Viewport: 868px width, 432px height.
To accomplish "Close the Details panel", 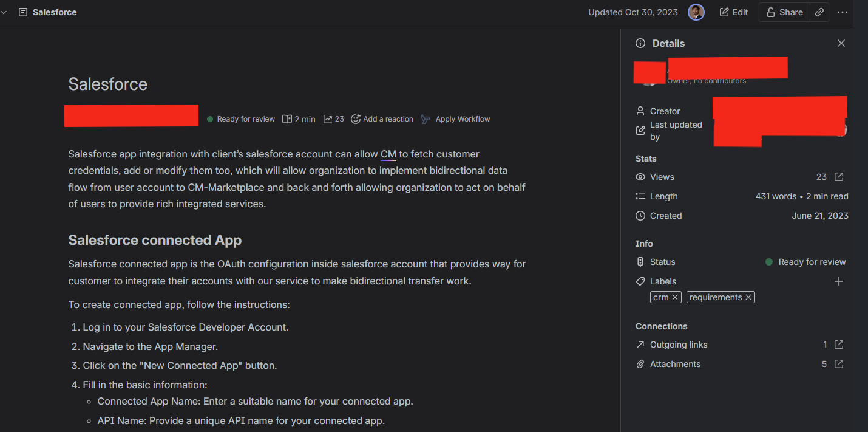I will click(x=841, y=43).
